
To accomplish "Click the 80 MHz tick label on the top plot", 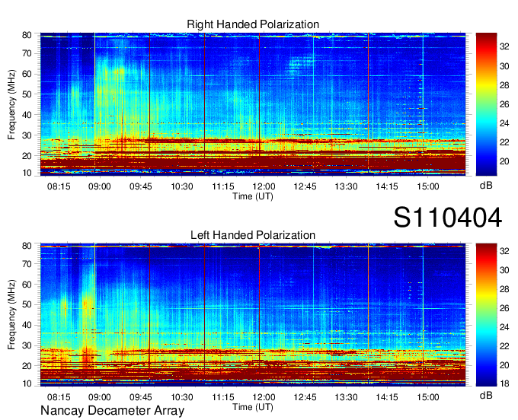I will (x=27, y=35).
